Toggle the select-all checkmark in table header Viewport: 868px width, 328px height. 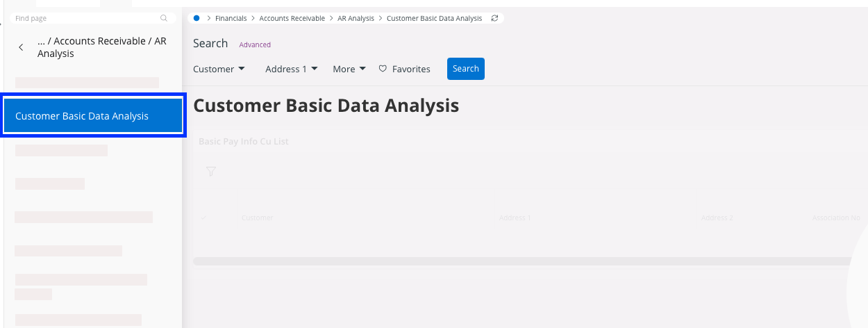click(203, 218)
